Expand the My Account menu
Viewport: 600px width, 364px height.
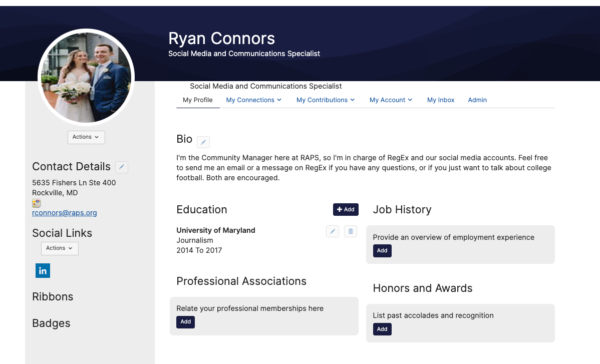click(x=391, y=100)
